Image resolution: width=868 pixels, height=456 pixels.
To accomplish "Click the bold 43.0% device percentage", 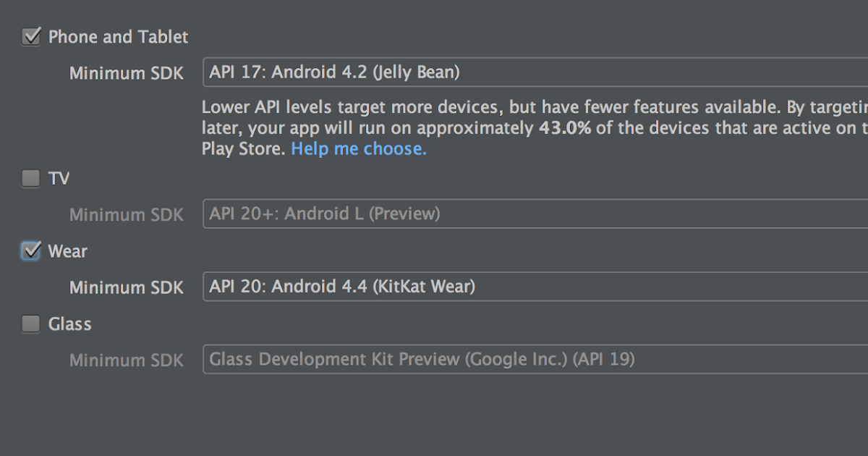I will 563,129.
